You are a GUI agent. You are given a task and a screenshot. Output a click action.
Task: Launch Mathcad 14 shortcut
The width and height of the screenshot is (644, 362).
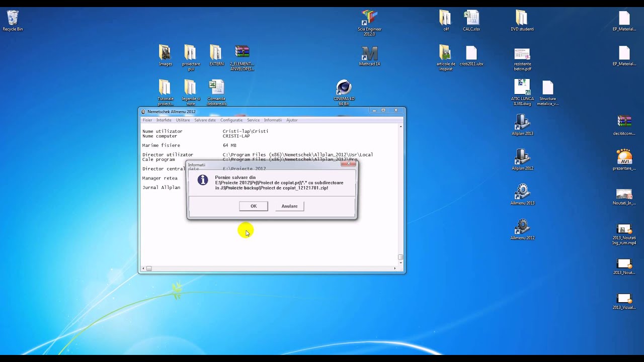pos(369,55)
